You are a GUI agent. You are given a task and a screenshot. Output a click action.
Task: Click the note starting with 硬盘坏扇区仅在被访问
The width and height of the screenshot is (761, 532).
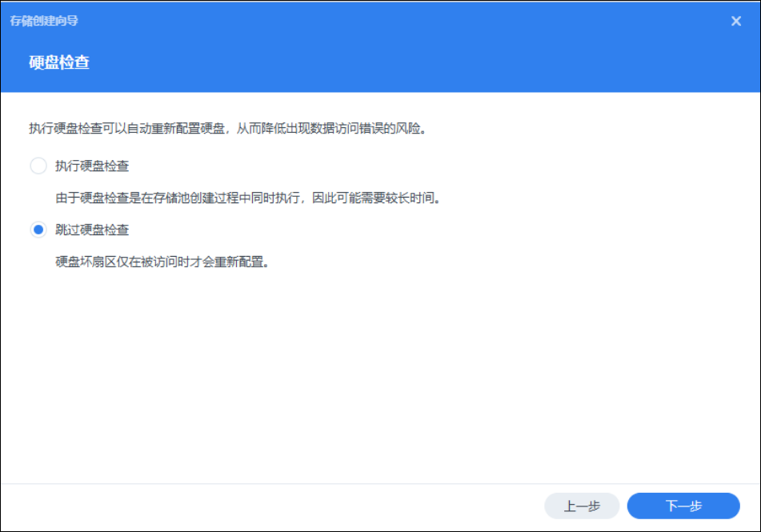pyautogui.click(x=161, y=262)
